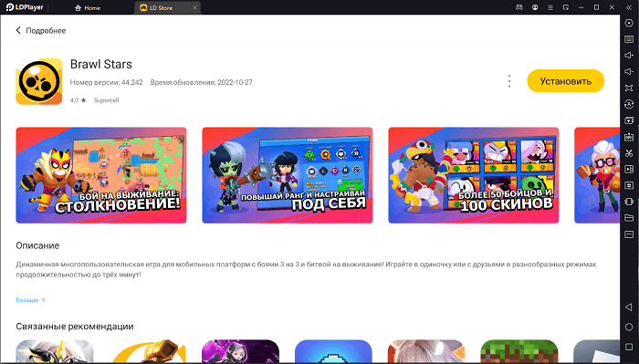Open the second recommended app with yellow hammer icon
The width and height of the screenshot is (639, 364).
(x=148, y=351)
